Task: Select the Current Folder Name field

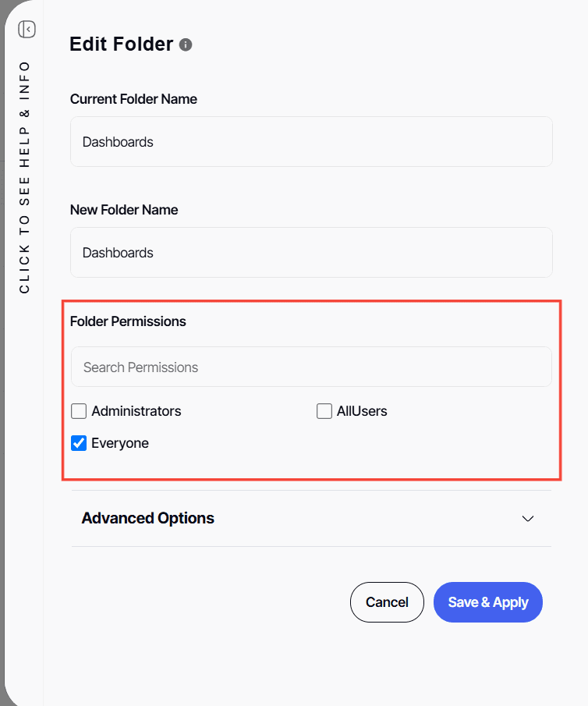Action: pos(311,141)
